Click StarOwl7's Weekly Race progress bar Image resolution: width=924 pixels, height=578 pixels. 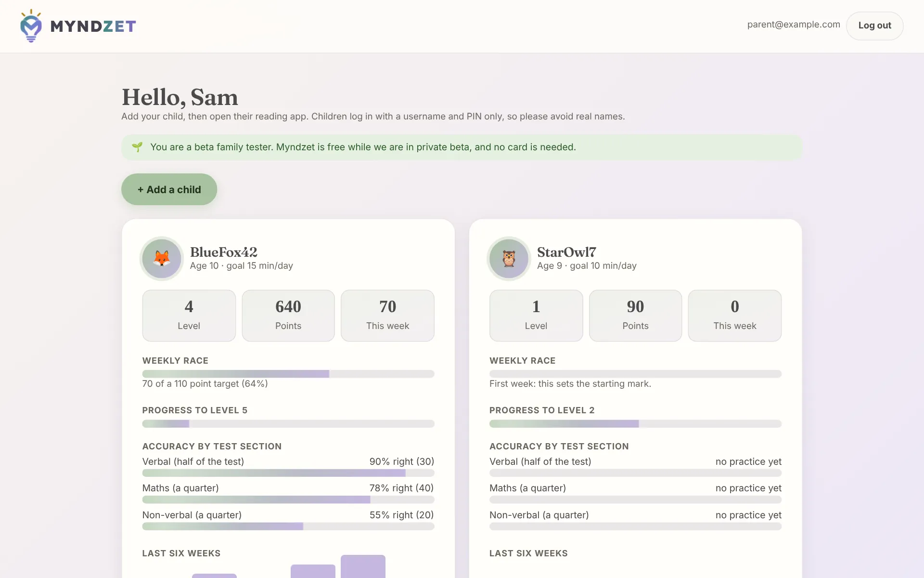coord(635,374)
